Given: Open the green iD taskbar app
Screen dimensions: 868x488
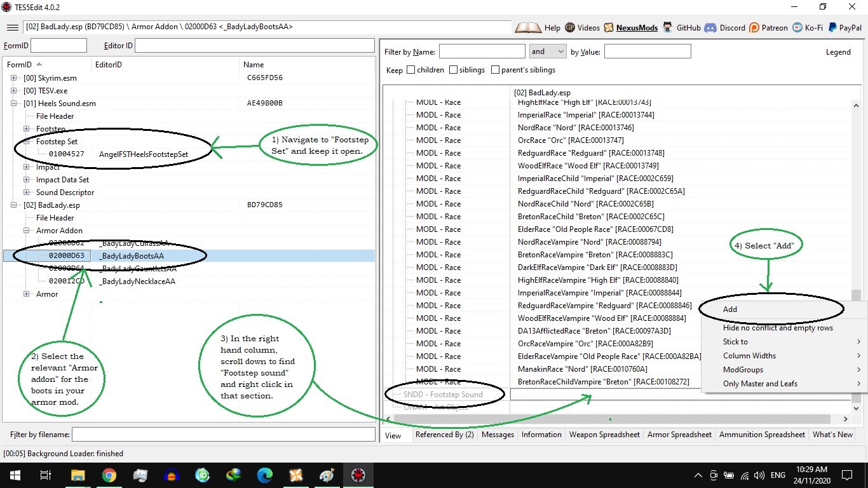Looking at the screenshot, I should coord(202,475).
